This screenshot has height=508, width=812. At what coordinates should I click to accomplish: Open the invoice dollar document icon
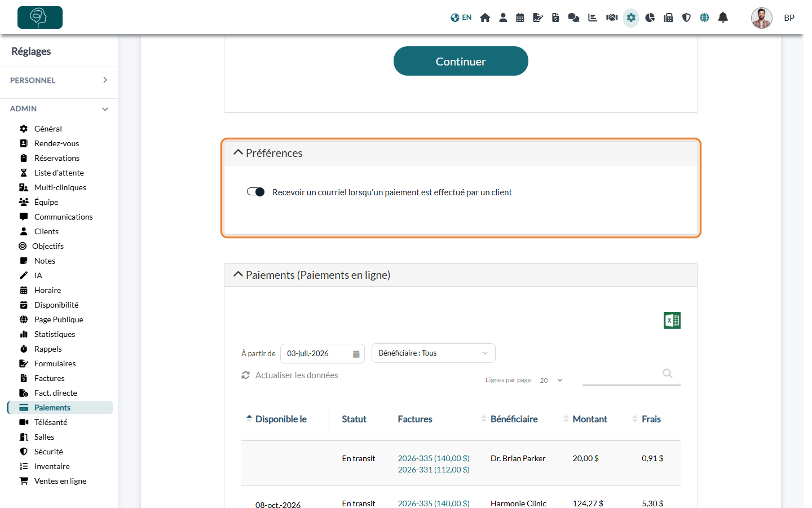555,17
